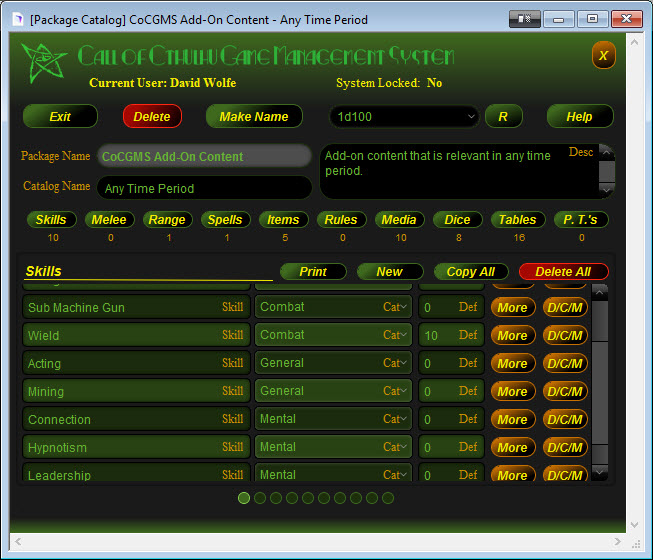Click D/C/M for Connection skill

pos(565,419)
